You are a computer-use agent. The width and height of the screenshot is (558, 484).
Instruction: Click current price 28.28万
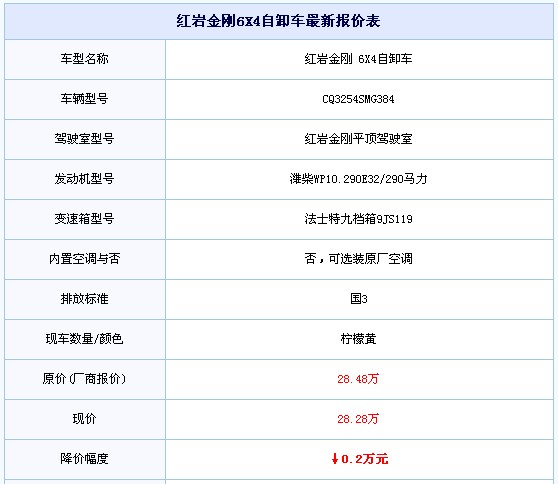[x=358, y=419]
